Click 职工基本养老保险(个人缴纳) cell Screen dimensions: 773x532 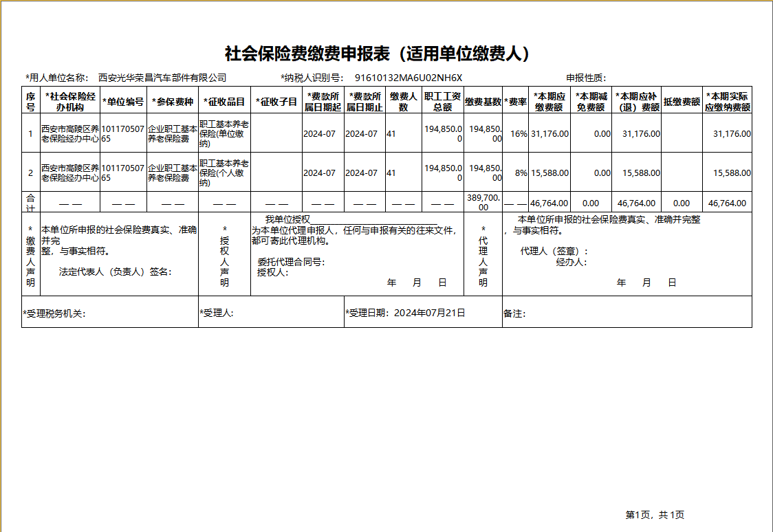pos(224,173)
